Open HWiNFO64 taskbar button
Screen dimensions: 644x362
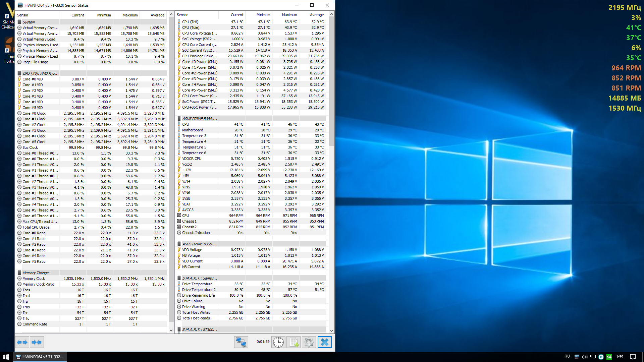pos(40,357)
